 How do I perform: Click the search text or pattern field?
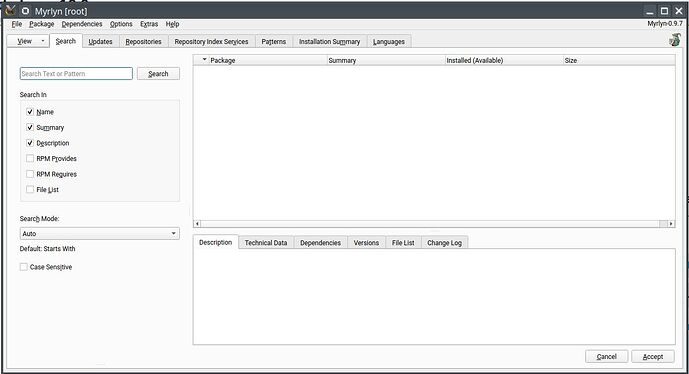click(76, 73)
